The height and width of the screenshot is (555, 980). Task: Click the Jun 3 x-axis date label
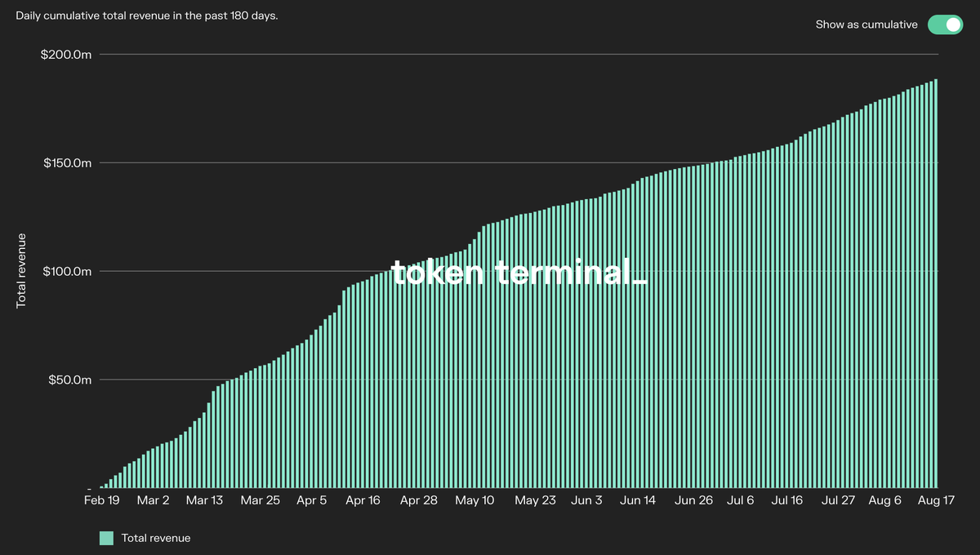586,500
